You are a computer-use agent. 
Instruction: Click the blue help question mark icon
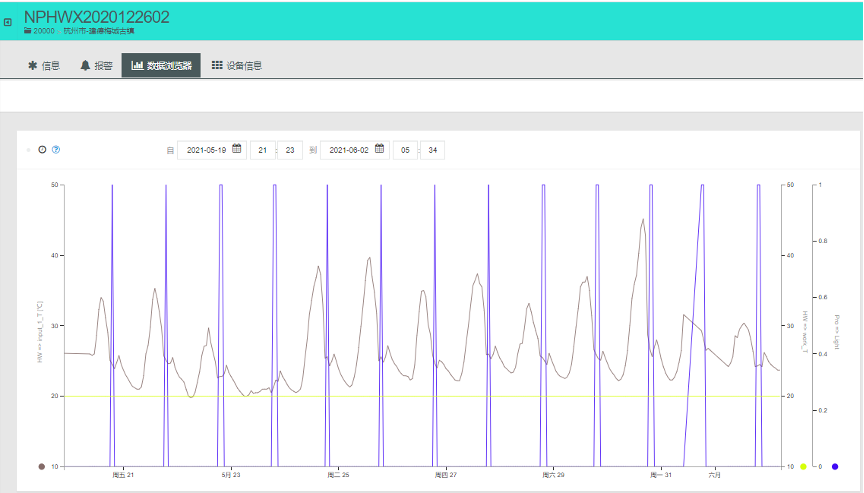click(x=56, y=150)
